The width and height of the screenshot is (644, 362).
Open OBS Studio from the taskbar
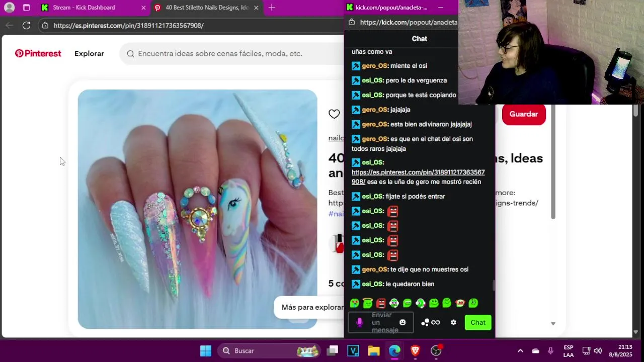tap(436, 350)
